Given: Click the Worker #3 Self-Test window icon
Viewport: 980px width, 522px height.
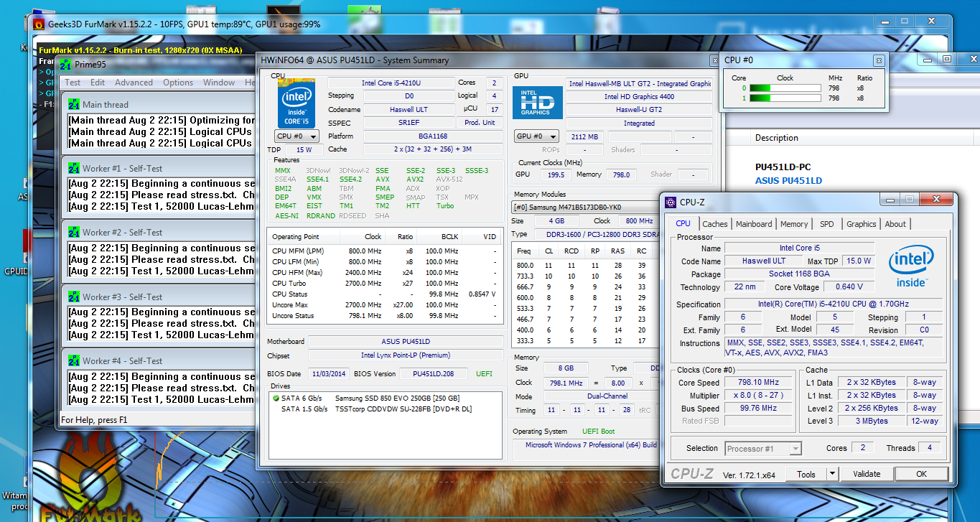Looking at the screenshot, I should 74,297.
